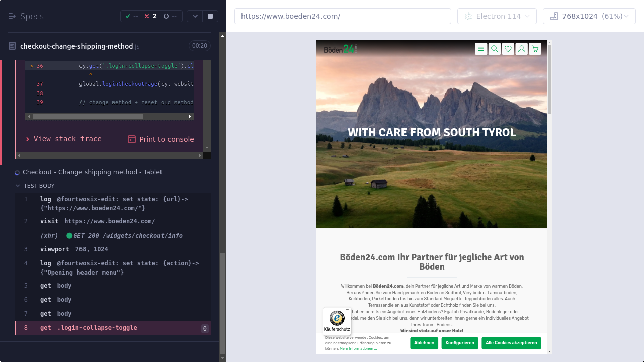The height and width of the screenshot is (362, 644).
Task: Open the 768x1024 viewport size dropdown
Action: click(x=589, y=16)
